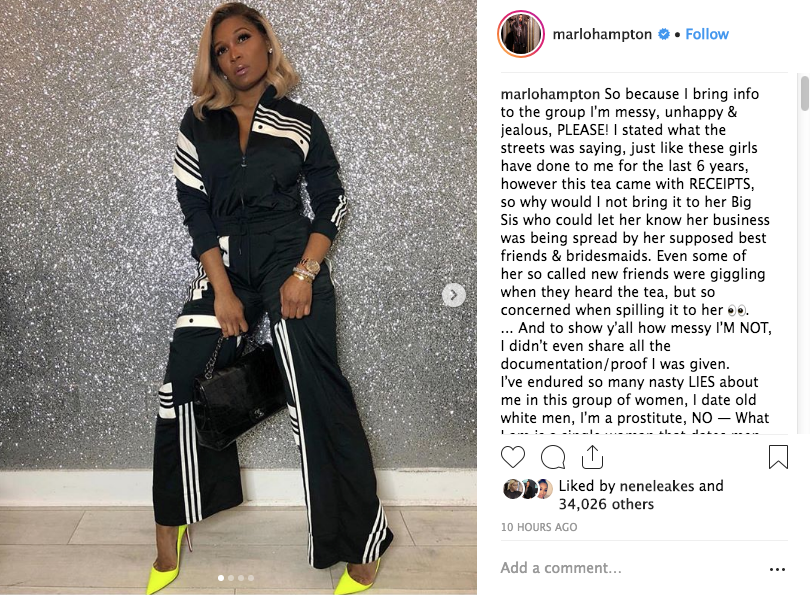Image resolution: width=810 pixels, height=595 pixels.
Task: Select the second carousel dot indicator
Action: click(231, 578)
